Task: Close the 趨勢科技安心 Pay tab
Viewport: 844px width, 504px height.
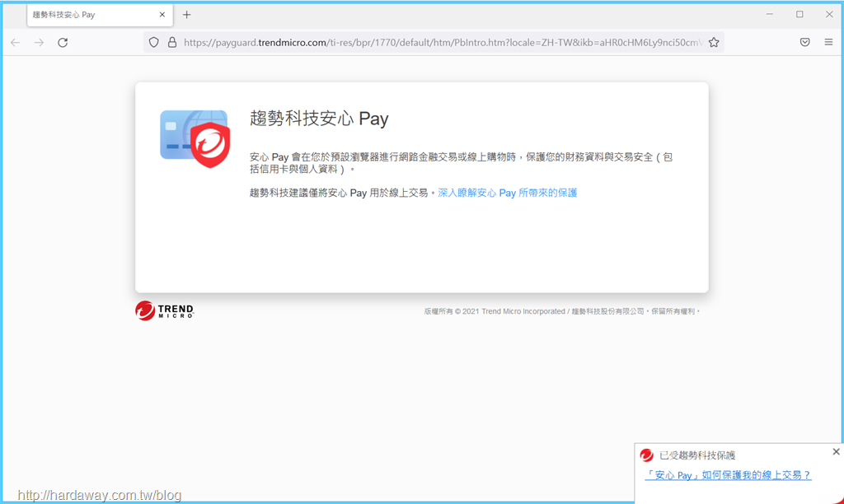Action: pos(162,15)
